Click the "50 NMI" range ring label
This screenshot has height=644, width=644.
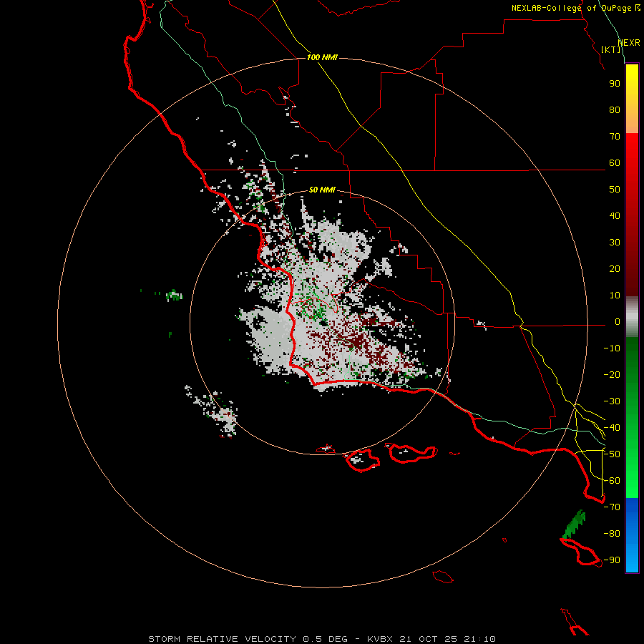coord(322,190)
